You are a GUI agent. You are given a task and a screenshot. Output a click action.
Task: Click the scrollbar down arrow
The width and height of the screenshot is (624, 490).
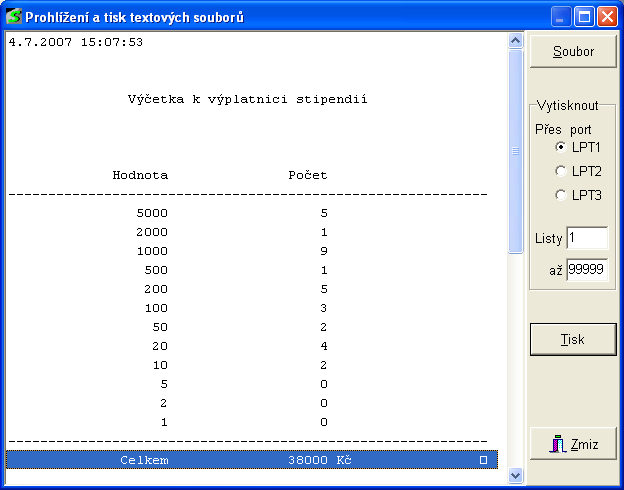point(516,475)
